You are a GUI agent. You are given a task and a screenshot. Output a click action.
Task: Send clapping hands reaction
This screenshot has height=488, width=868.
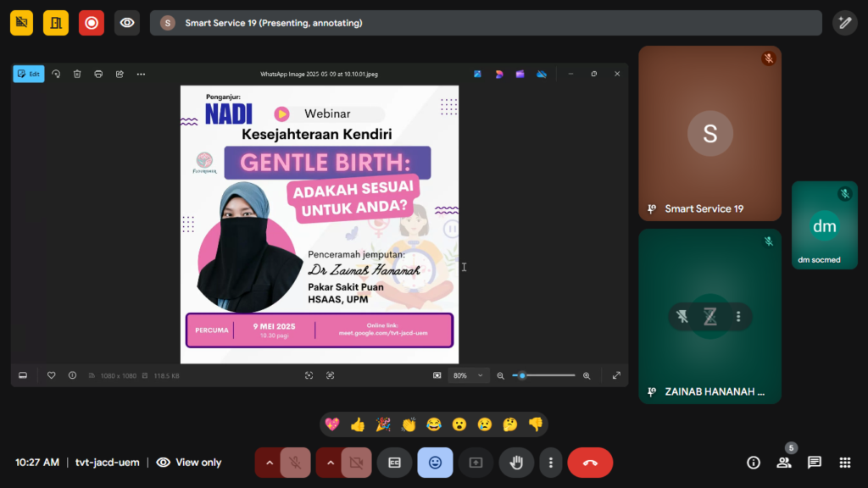[409, 424]
